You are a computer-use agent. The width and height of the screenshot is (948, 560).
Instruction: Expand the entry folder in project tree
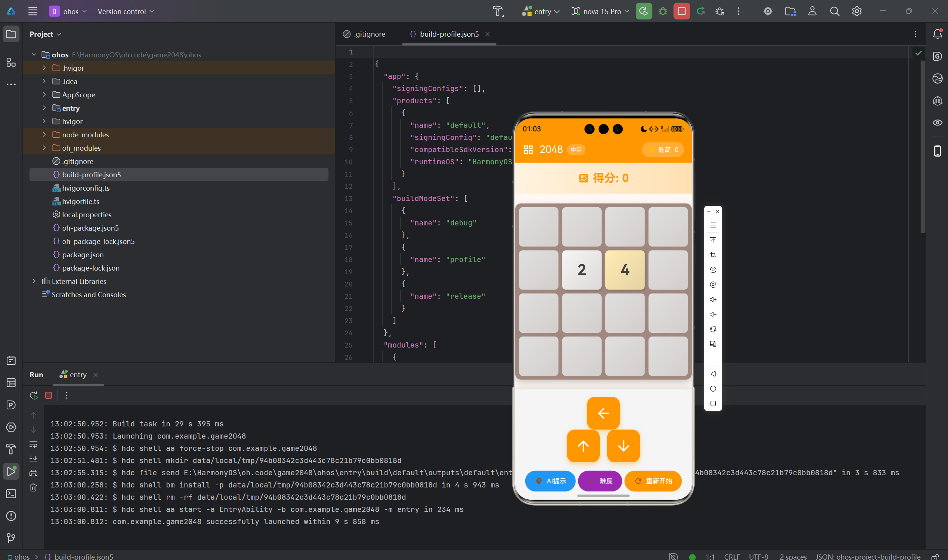click(44, 108)
